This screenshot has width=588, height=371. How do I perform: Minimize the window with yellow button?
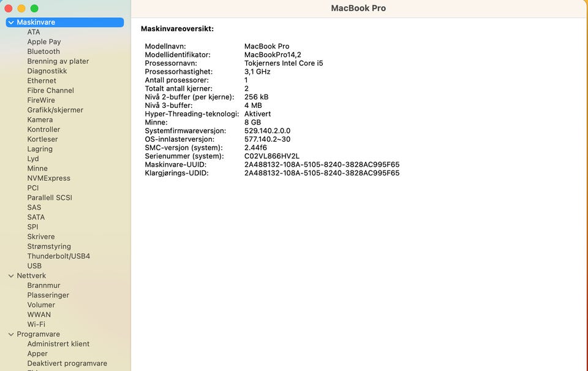pyautogui.click(x=21, y=8)
